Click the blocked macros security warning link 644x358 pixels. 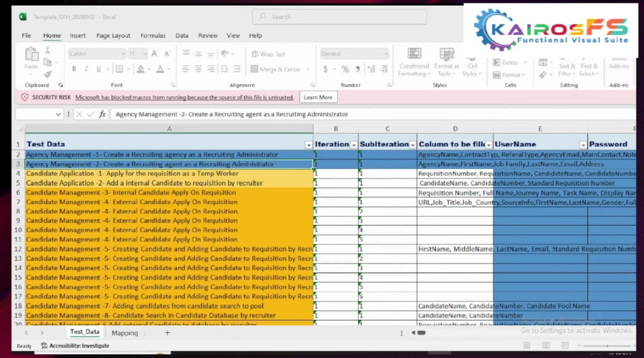[184, 97]
